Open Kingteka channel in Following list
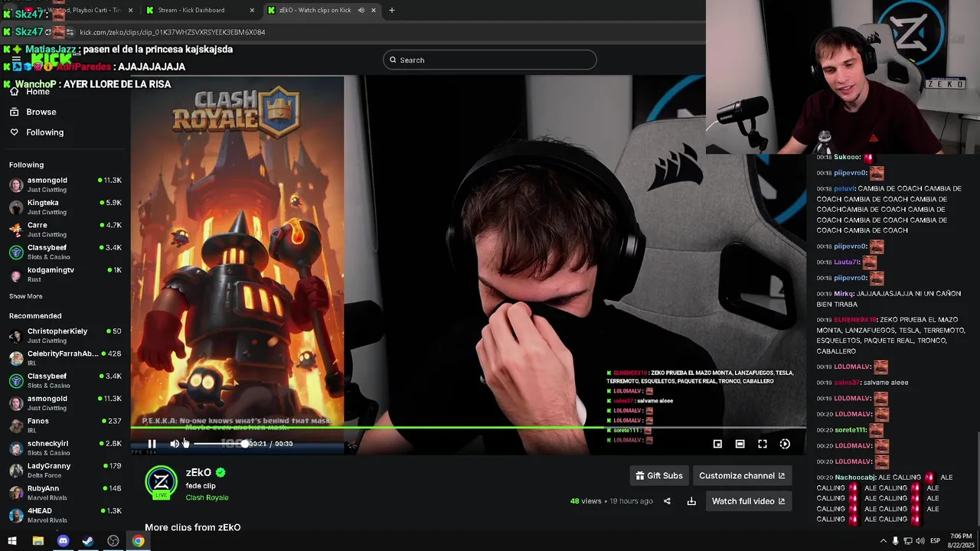The image size is (980, 551). click(x=65, y=207)
